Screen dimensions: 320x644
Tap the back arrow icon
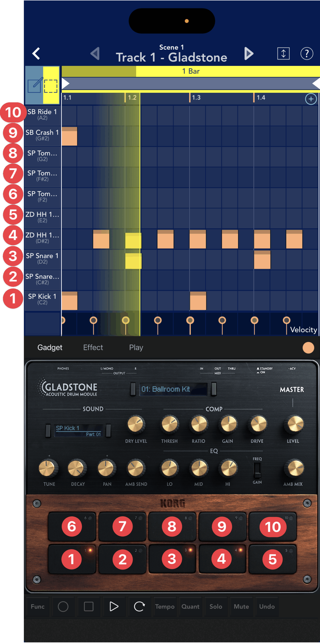point(36,54)
